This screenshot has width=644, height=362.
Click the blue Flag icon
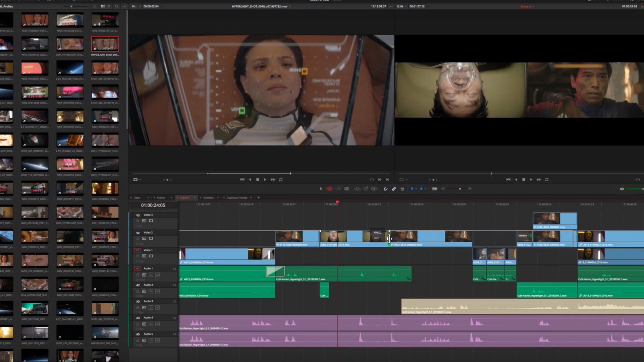click(412, 189)
